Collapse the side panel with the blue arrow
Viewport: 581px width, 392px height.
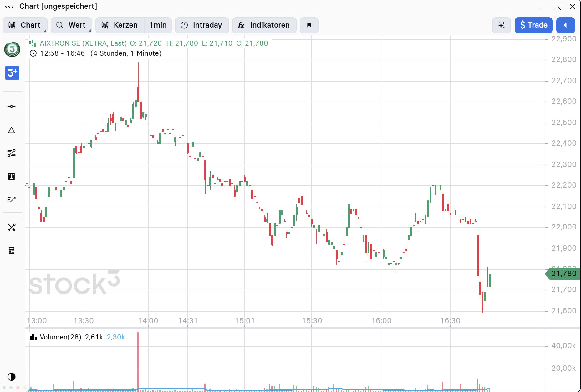(565, 25)
